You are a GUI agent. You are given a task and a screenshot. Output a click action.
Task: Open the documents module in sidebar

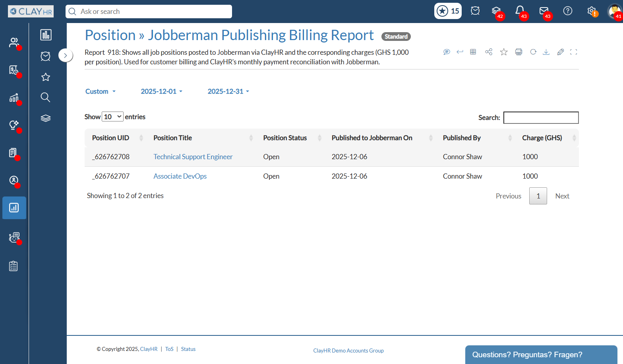pos(14,153)
